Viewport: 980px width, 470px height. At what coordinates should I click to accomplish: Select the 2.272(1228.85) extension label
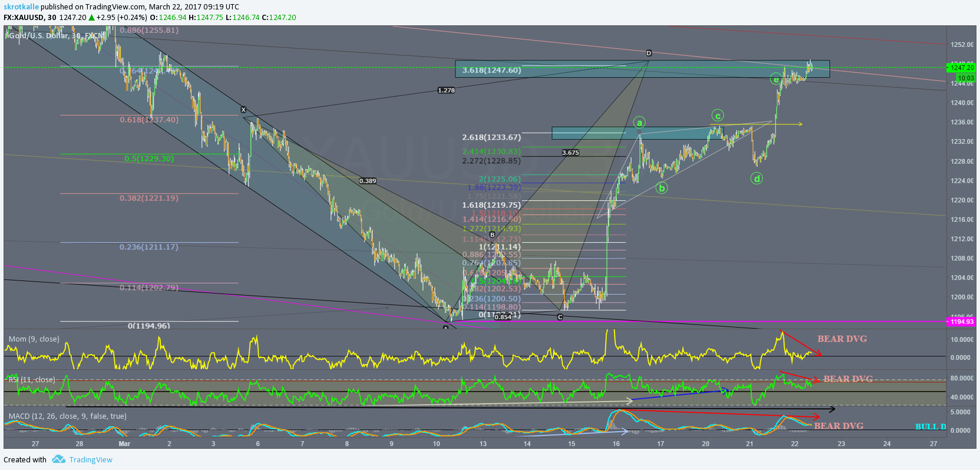[x=491, y=161]
